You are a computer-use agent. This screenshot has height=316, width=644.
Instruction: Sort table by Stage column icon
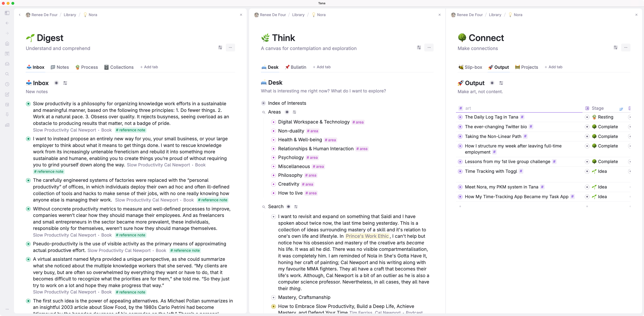tap(621, 109)
